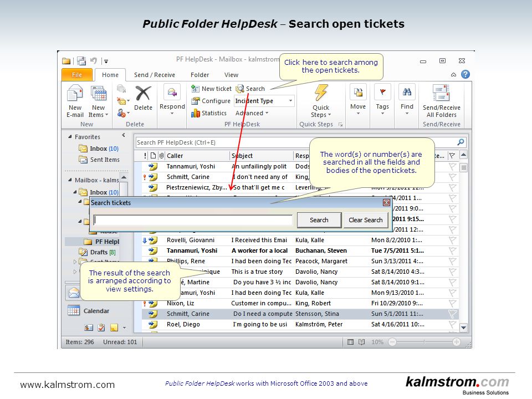
Task: Switch to reading view in status bar
Action: (x=362, y=342)
